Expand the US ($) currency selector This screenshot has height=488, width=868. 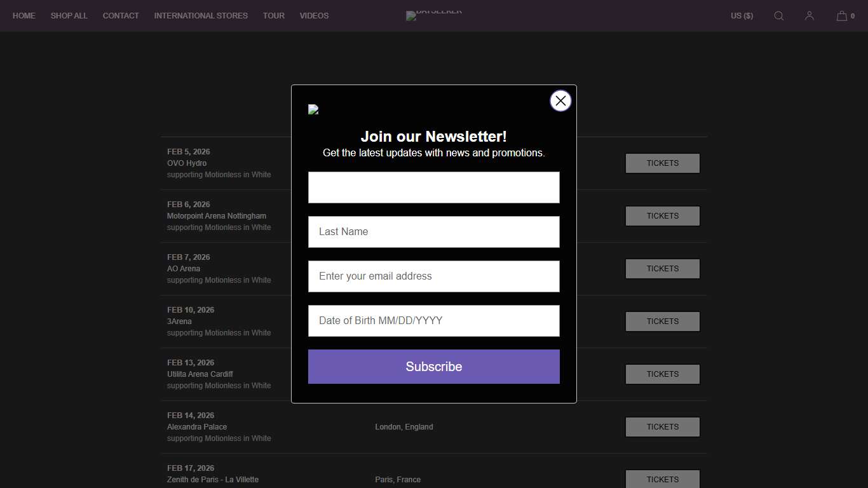point(742,16)
